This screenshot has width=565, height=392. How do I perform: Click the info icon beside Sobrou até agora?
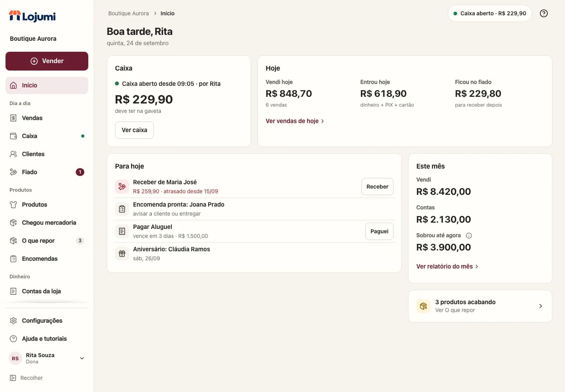pos(469,236)
